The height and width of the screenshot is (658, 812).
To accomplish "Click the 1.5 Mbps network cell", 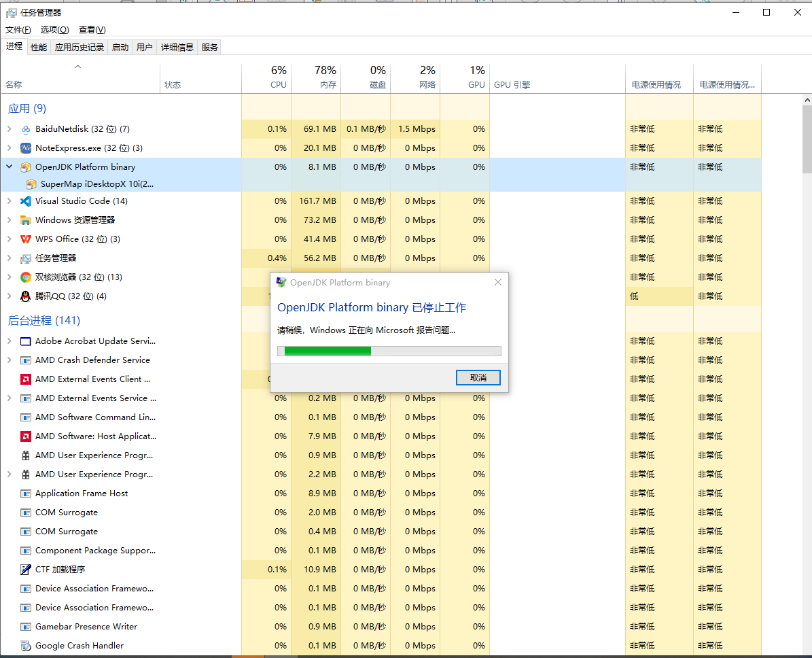I will (x=415, y=129).
